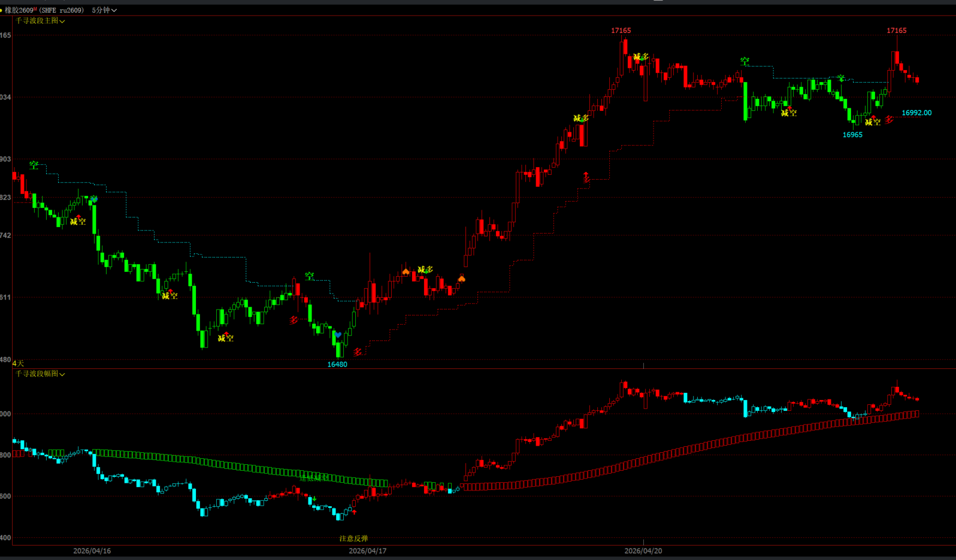Click the 注意反弹 alert text
956x560 pixels.
point(353,538)
